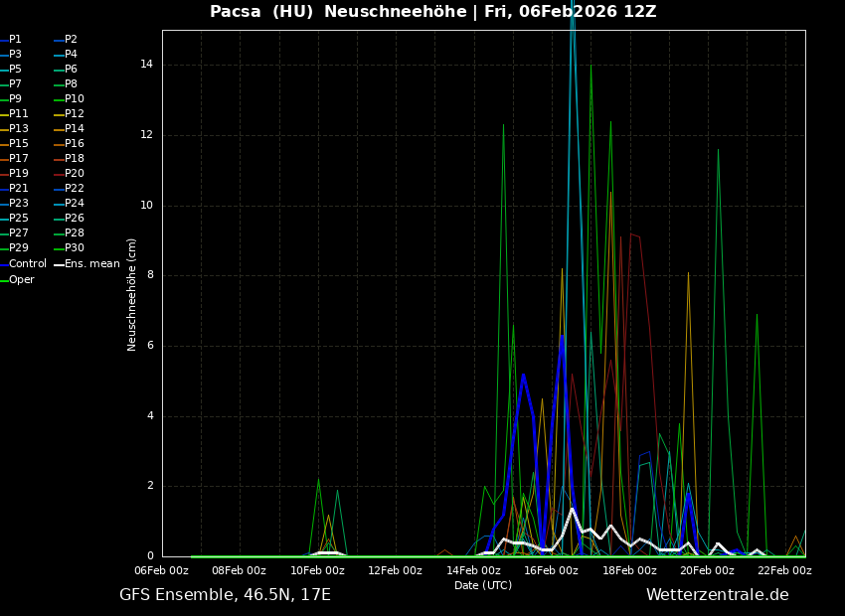Select P30 in the legend

pos(75,248)
